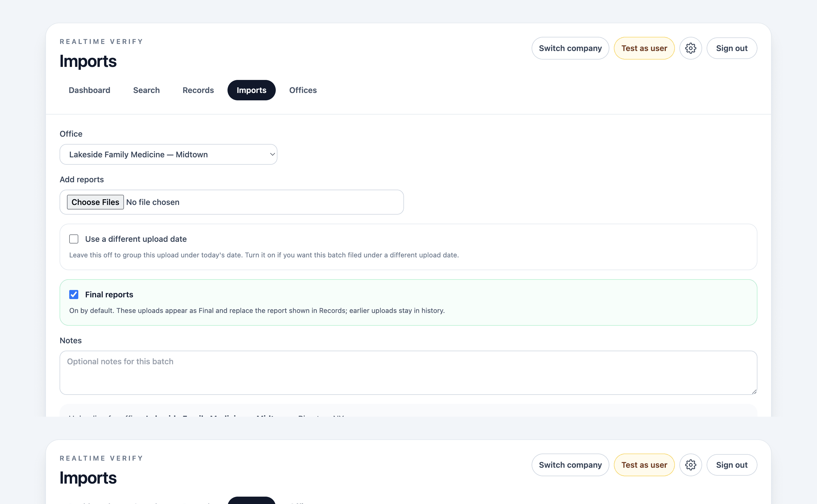The height and width of the screenshot is (504, 817).
Task: Focus the optional Notes text area
Action: (408, 373)
